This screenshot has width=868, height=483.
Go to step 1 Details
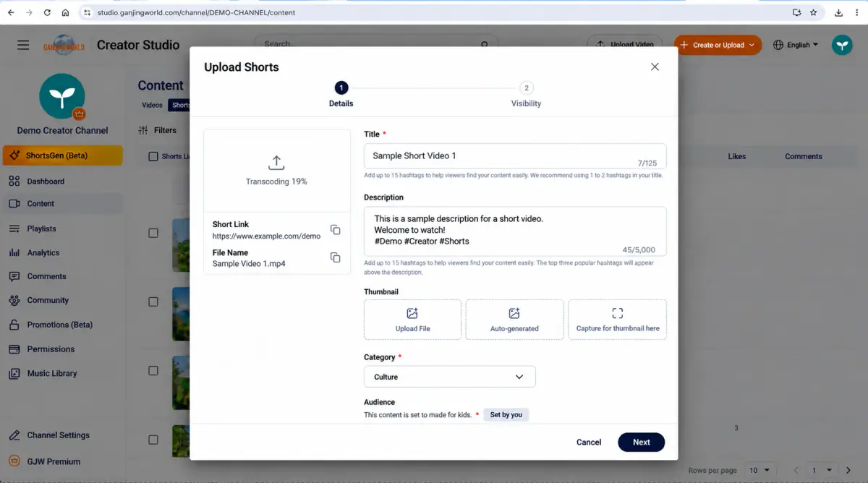tap(341, 94)
